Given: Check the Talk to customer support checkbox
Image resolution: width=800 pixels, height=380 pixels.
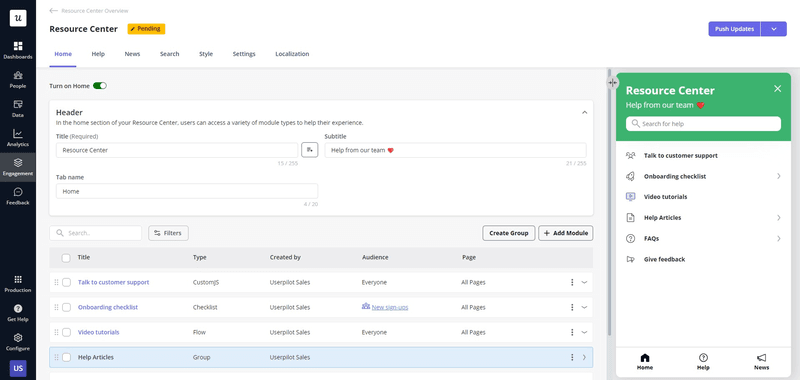Looking at the screenshot, I should coord(66,282).
